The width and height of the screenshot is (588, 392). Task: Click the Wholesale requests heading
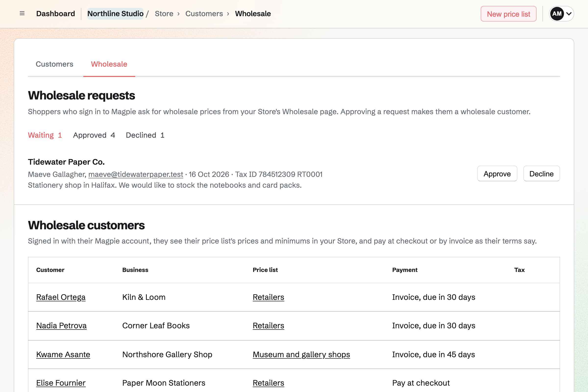(x=82, y=96)
